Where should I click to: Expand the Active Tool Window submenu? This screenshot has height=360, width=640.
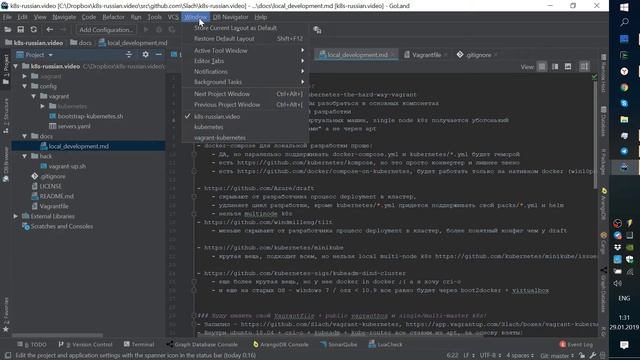[245, 51]
